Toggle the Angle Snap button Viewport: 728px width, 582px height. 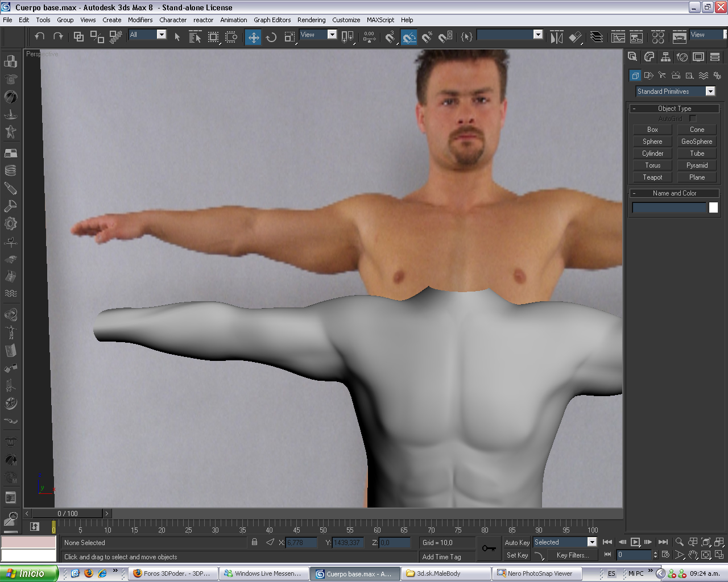click(x=409, y=38)
